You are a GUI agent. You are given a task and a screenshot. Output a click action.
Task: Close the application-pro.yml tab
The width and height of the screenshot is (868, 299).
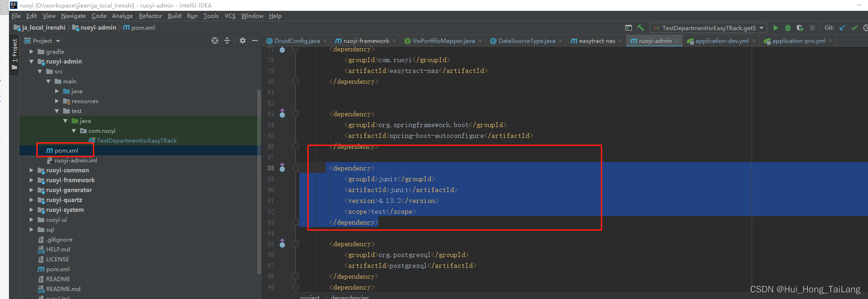click(x=830, y=41)
